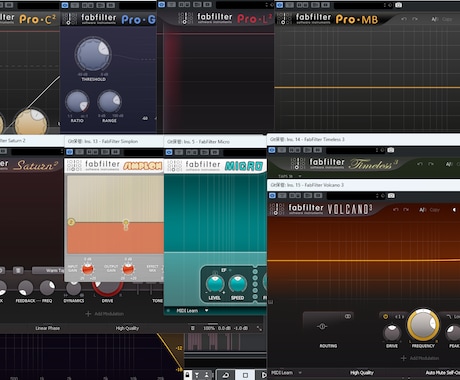Click Undo arrow in Pro-MB header

404,19
